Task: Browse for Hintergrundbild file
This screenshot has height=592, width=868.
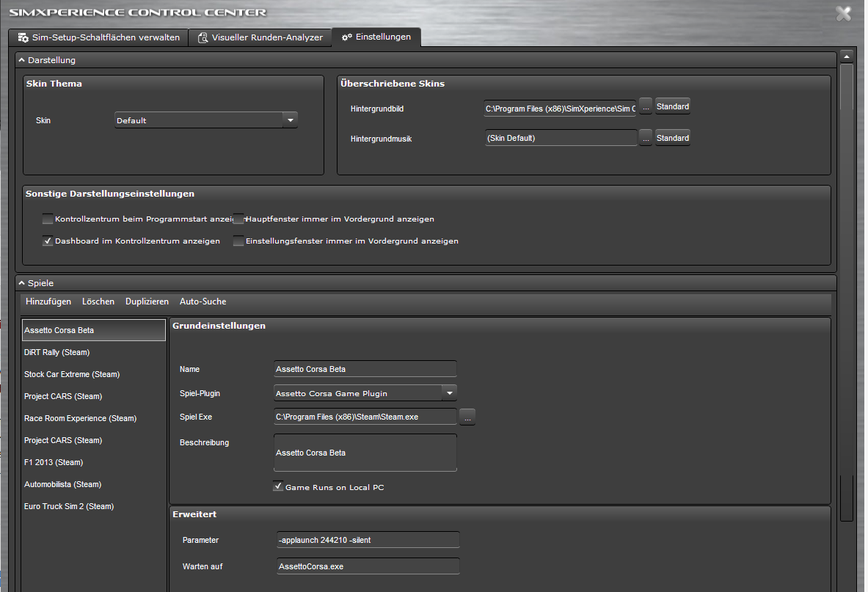Action: tap(646, 106)
